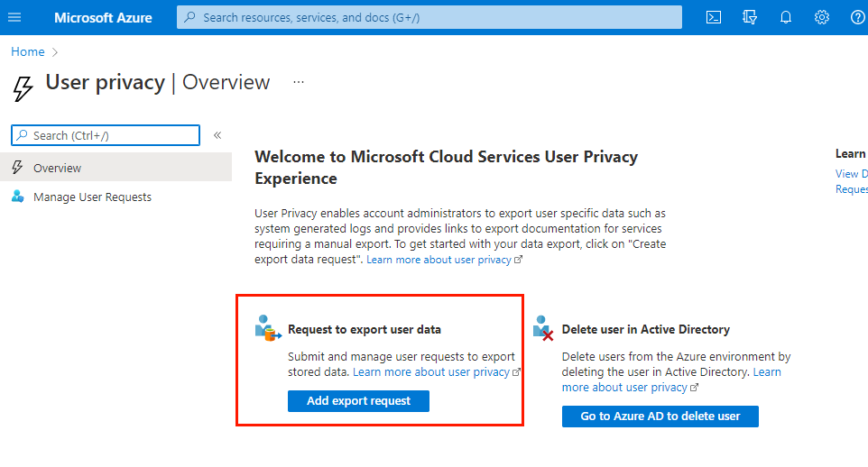The image size is (868, 467).
Task: Select Overview in the left menu
Action: pos(115,167)
